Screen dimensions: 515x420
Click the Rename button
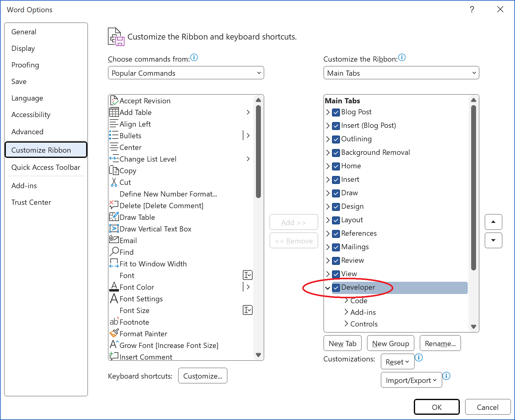click(x=440, y=343)
